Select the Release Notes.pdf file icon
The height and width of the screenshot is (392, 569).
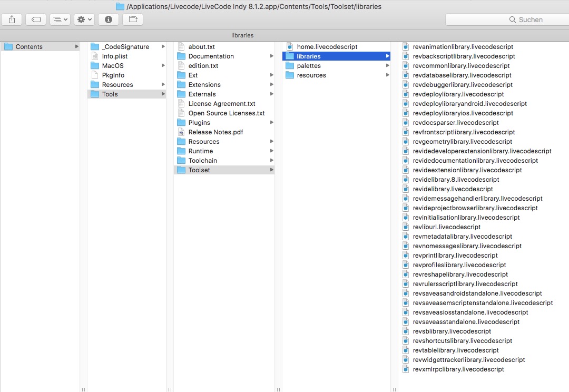[x=181, y=132]
